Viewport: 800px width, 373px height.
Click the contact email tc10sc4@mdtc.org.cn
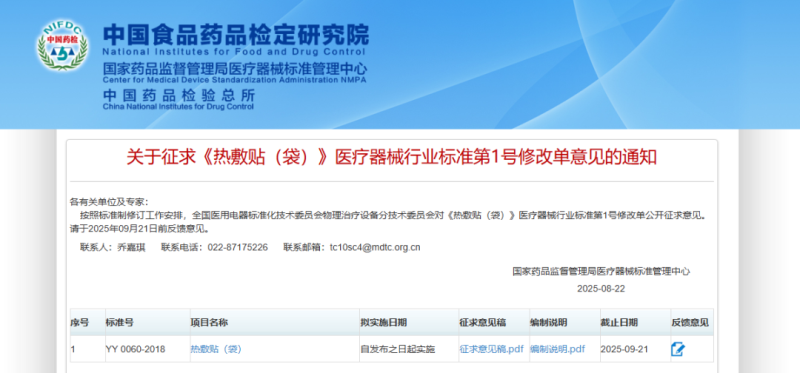click(375, 247)
